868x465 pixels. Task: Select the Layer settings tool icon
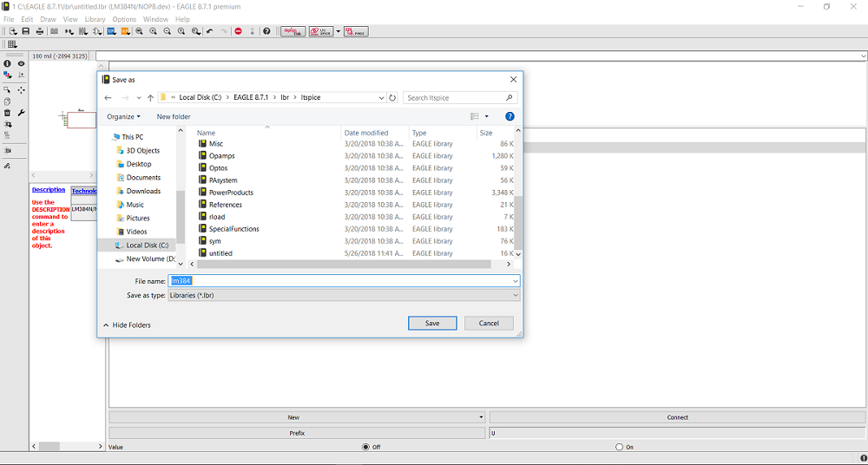[x=7, y=75]
